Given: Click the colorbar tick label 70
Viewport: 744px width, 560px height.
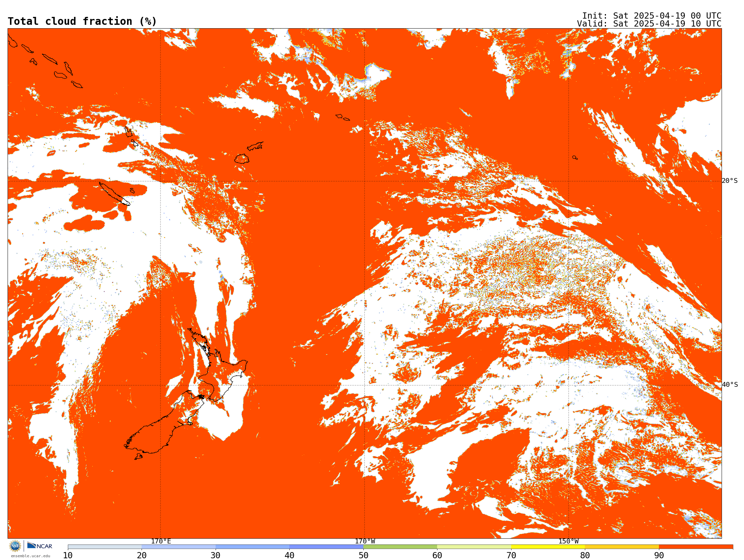Looking at the screenshot, I should coord(511,556).
